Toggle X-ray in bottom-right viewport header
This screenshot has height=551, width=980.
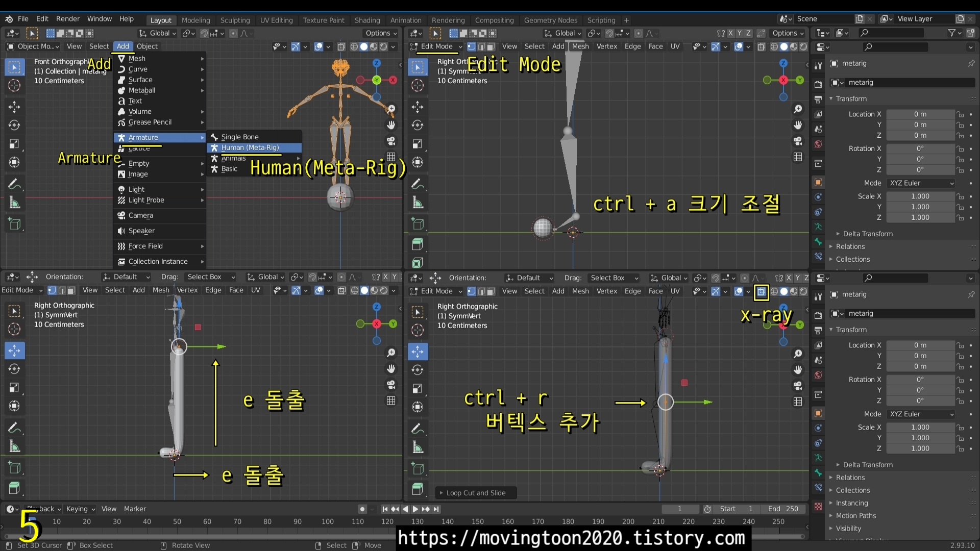coord(761,291)
